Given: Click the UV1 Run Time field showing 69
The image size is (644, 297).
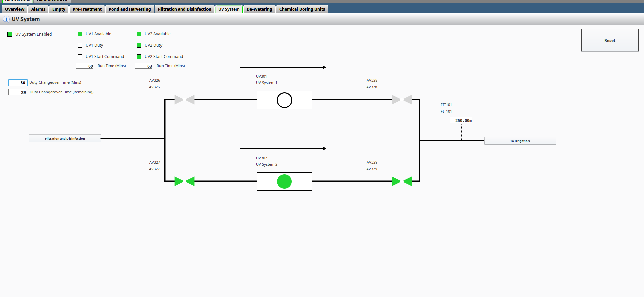Looking at the screenshot, I should (85, 66).
